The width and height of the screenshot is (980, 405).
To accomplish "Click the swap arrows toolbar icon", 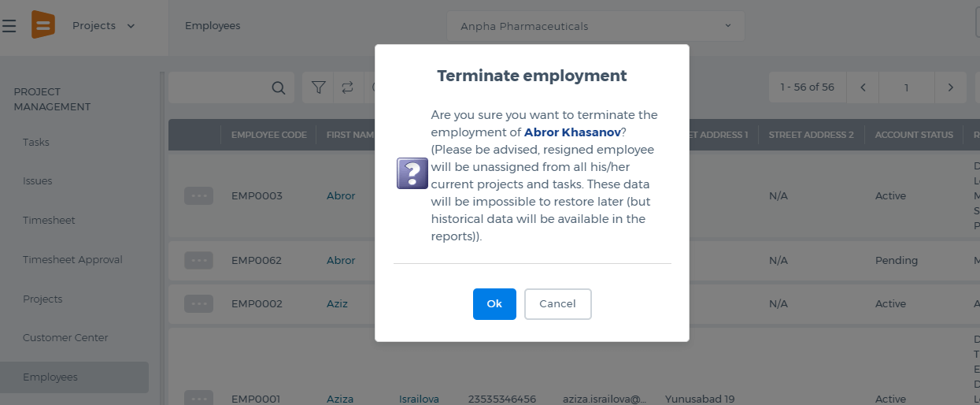I will (347, 87).
